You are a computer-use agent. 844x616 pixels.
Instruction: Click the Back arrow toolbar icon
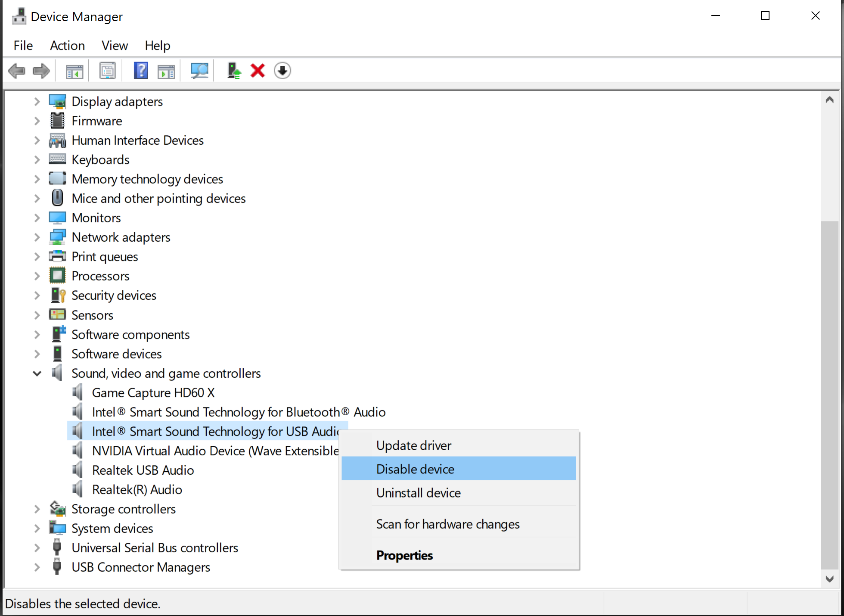pyautogui.click(x=17, y=71)
